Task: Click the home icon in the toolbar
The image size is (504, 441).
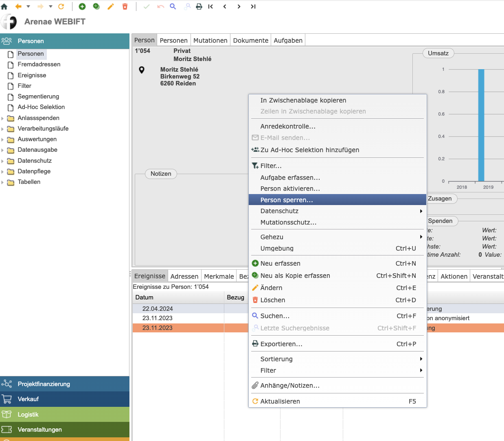Action: pyautogui.click(x=4, y=7)
